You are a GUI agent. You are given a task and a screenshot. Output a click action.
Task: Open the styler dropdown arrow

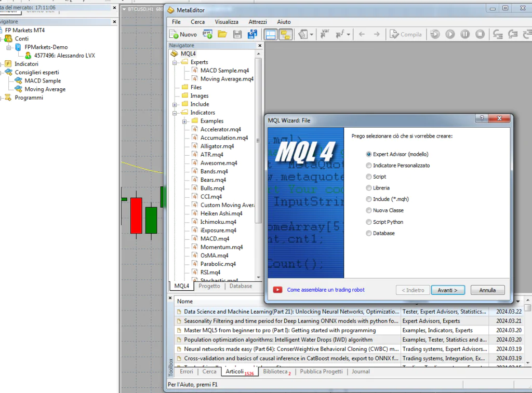point(312,35)
